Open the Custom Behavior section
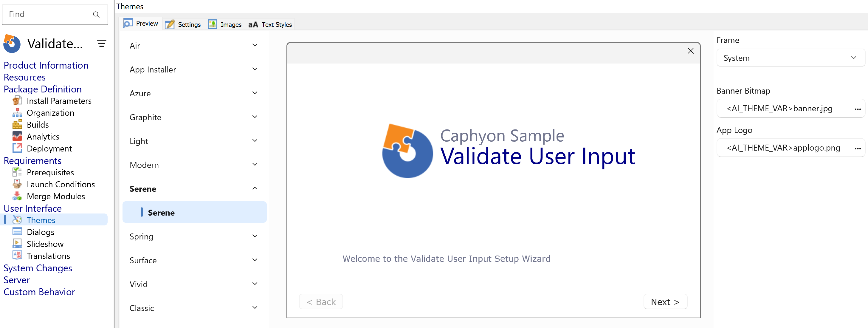 pos(39,292)
